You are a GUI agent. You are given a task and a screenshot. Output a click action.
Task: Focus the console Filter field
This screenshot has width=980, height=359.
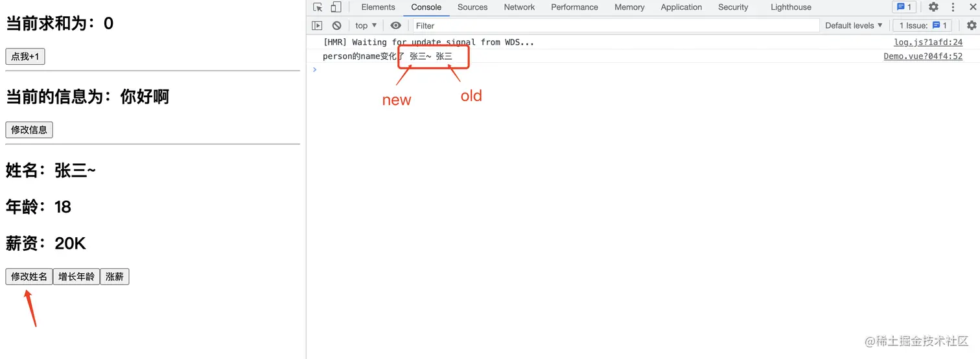coord(616,25)
